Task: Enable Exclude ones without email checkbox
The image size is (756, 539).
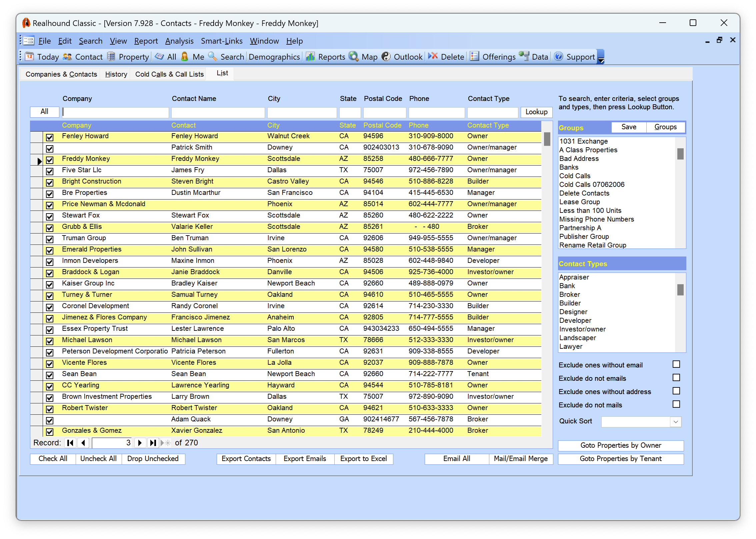Action: (x=676, y=364)
